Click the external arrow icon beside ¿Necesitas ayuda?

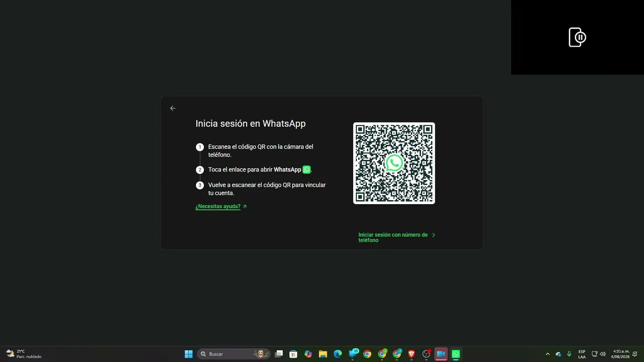click(x=245, y=206)
